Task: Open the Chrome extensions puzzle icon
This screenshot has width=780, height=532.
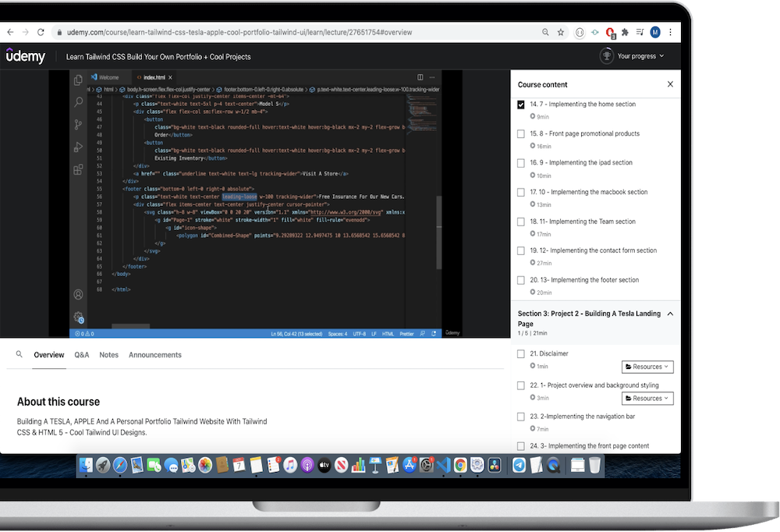Action: pyautogui.click(x=625, y=32)
